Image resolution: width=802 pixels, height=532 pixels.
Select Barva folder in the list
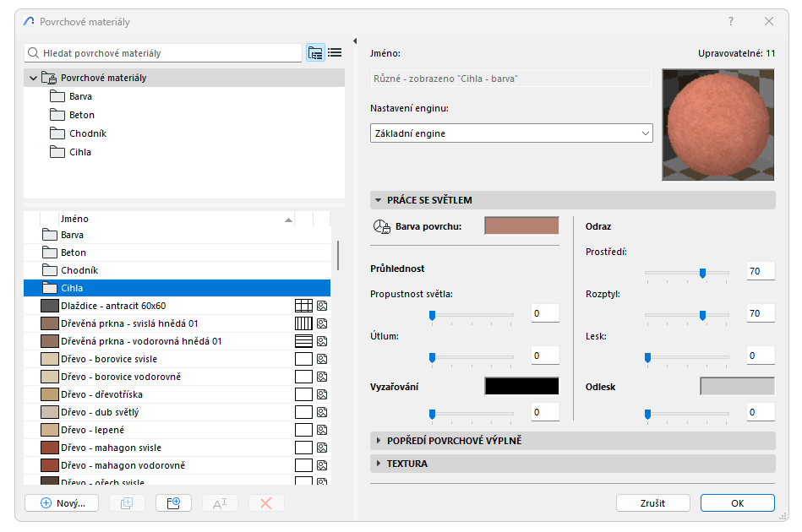pyautogui.click(x=177, y=235)
